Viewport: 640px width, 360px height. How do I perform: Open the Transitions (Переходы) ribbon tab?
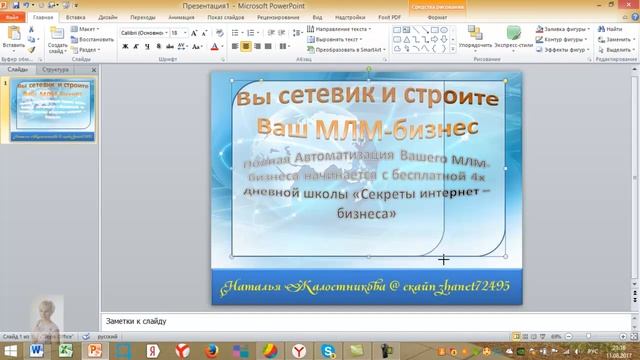143,18
